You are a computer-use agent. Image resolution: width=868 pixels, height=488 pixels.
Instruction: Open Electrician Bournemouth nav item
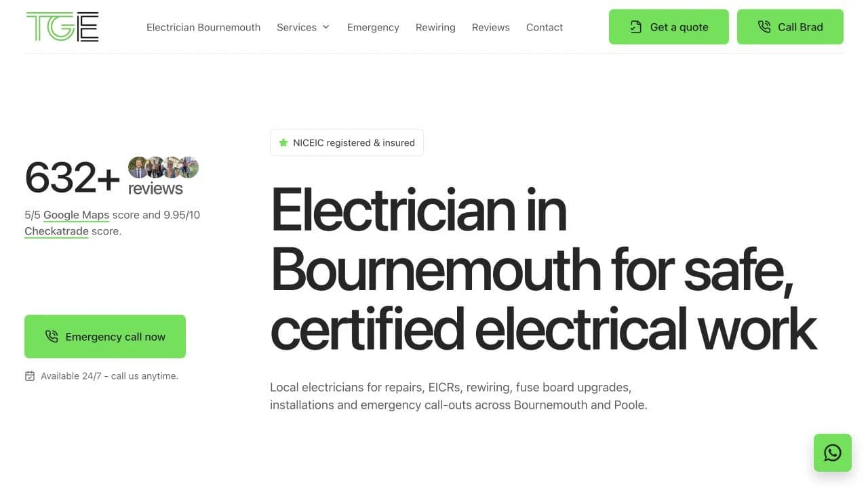point(203,27)
